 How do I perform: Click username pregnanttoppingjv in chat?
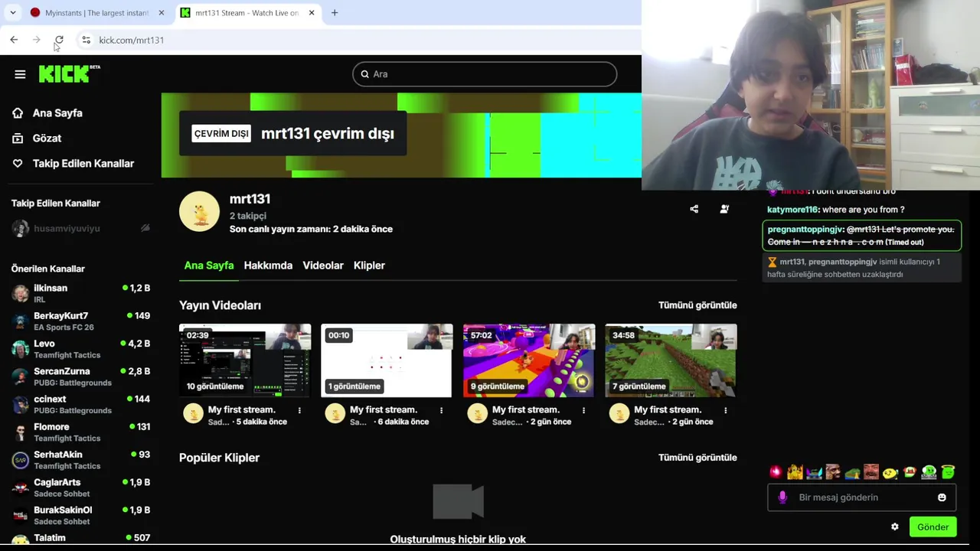coord(805,230)
